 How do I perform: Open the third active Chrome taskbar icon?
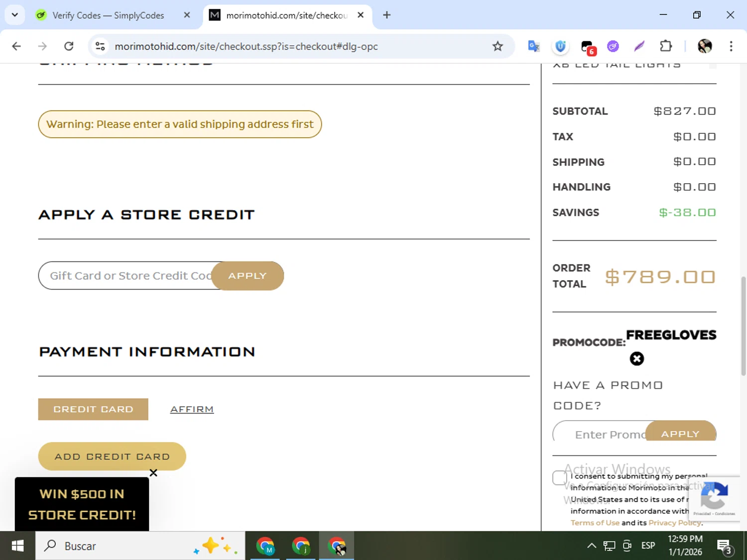point(337,546)
